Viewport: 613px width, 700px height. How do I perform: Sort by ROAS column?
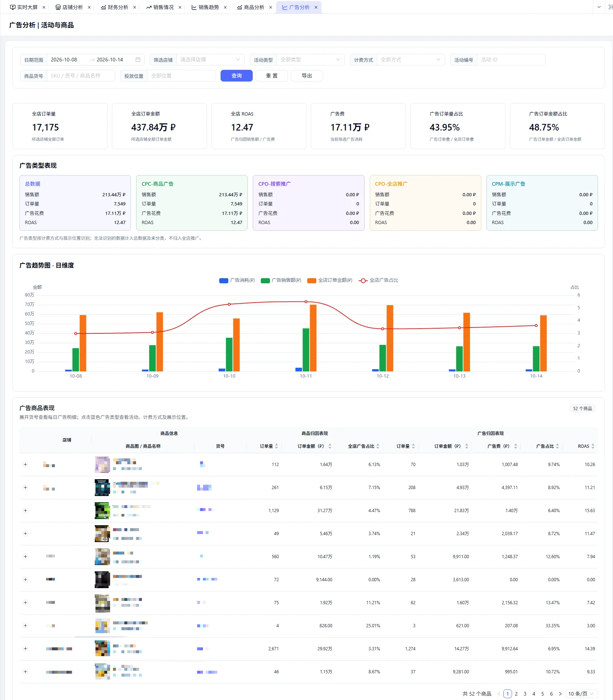click(x=593, y=446)
